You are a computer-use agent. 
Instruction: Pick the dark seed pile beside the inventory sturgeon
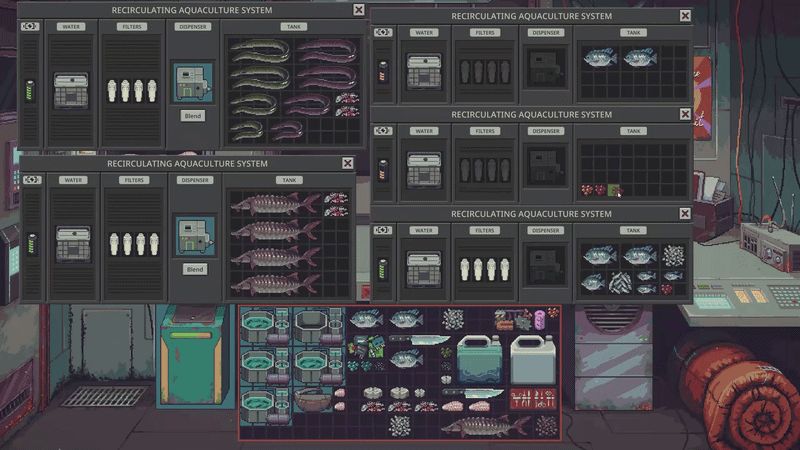click(546, 426)
